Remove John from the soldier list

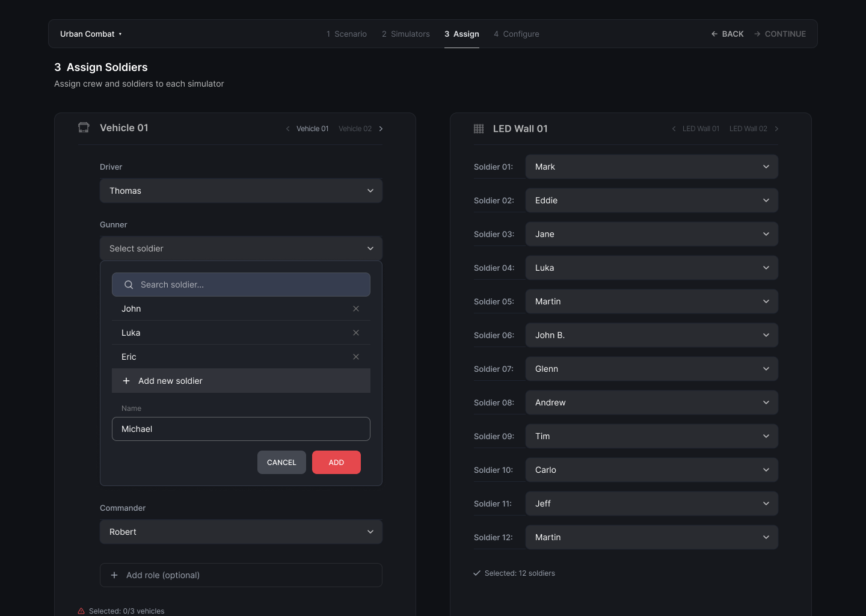pos(356,309)
